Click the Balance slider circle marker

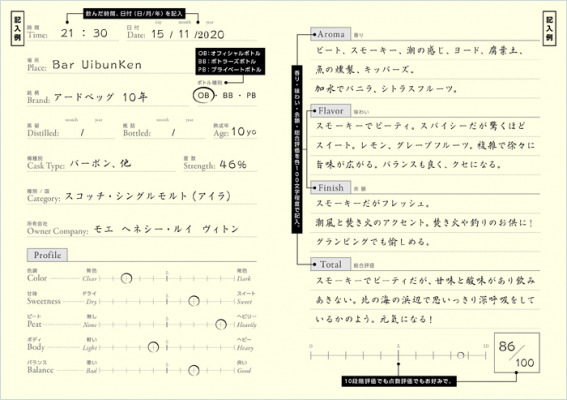click(x=194, y=370)
